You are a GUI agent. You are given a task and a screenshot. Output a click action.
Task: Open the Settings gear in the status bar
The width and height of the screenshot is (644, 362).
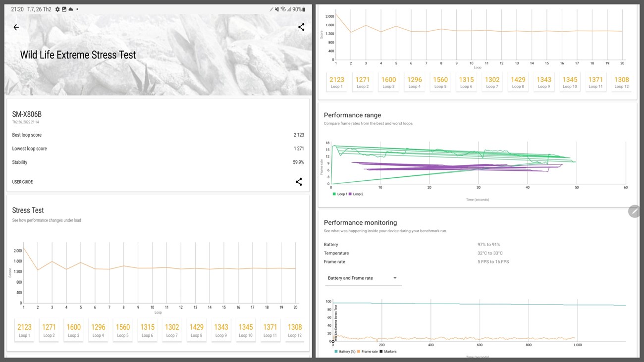point(56,8)
